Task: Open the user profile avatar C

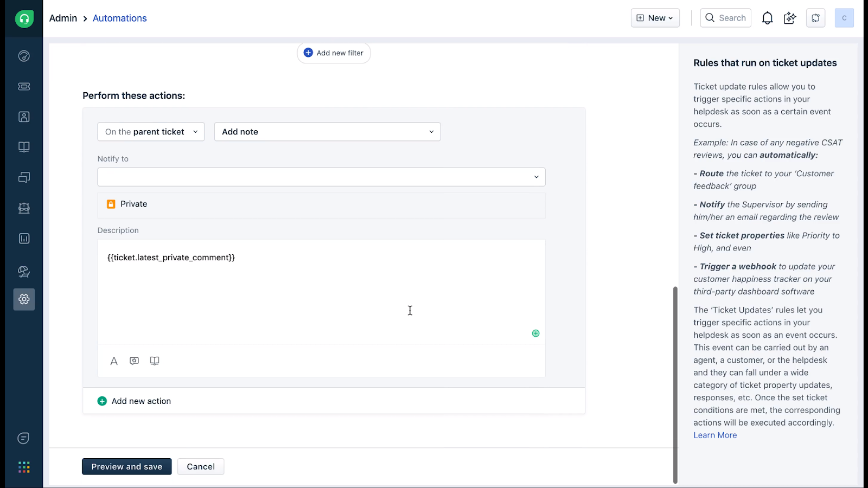Action: (844, 18)
